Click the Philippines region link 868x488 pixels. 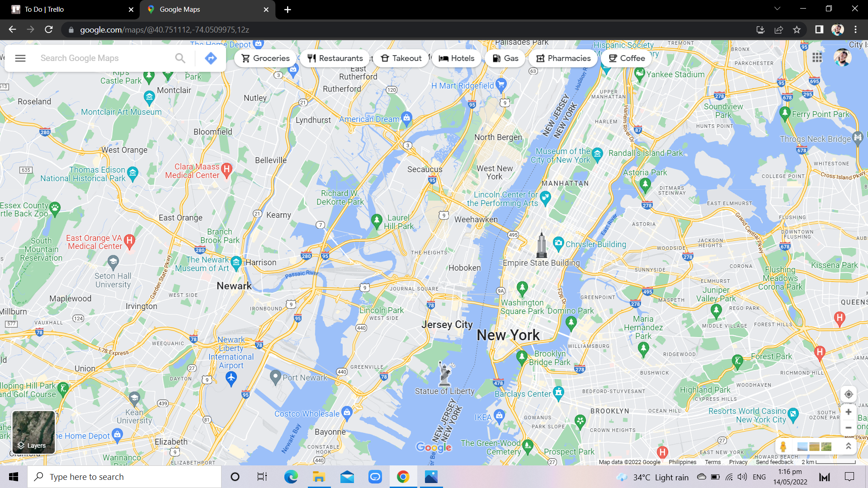(x=683, y=462)
